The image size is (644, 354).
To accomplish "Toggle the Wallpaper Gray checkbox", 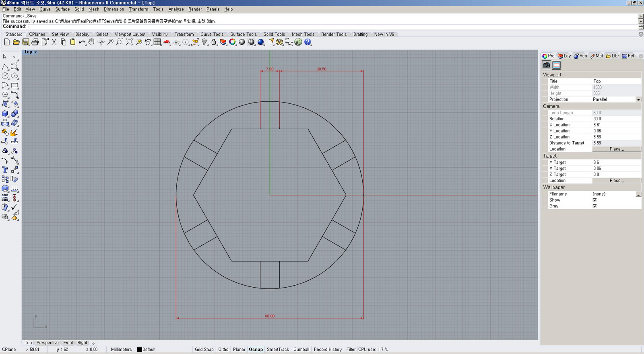I will pyautogui.click(x=594, y=206).
